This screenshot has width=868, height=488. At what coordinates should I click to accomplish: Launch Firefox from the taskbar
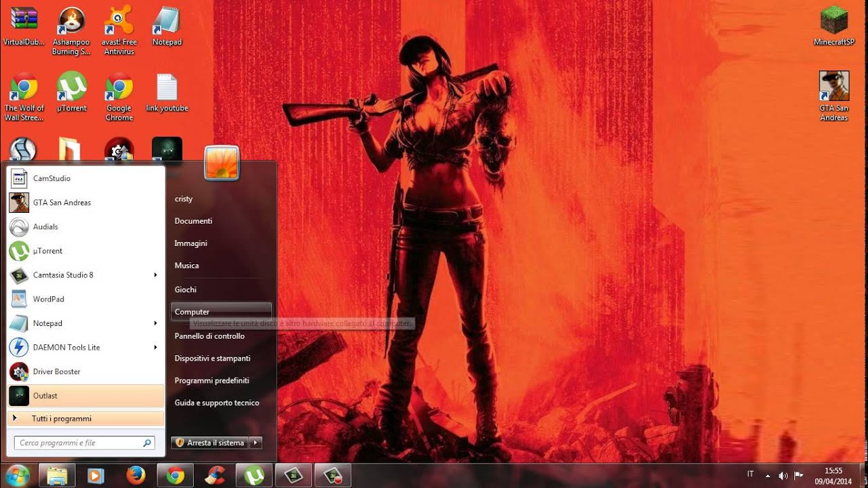(136, 476)
